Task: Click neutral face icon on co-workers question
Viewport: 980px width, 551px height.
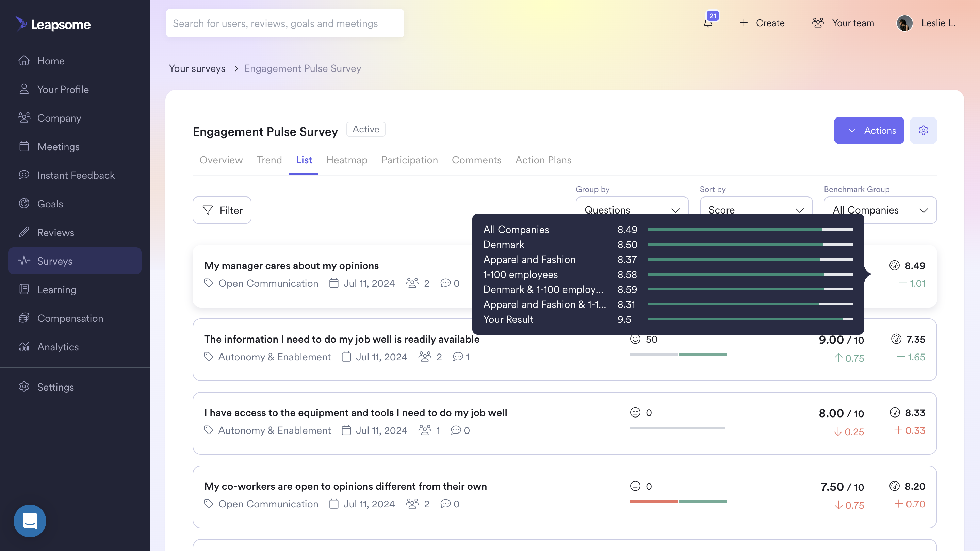Action: [635, 486]
